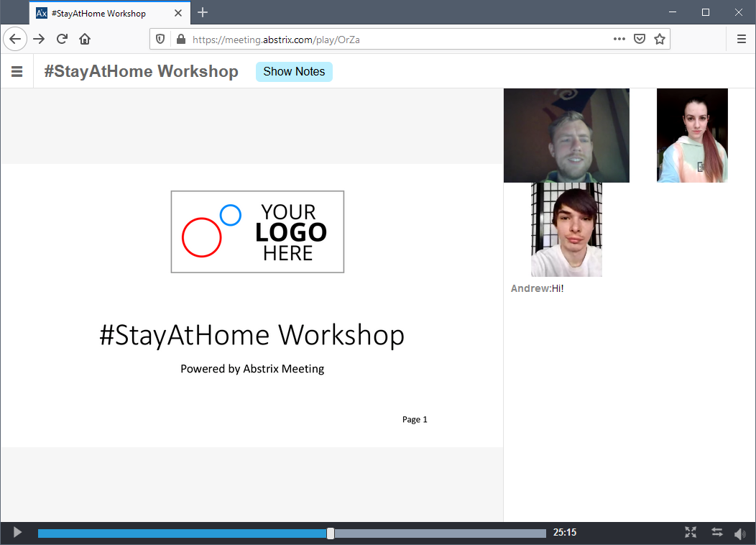The height and width of the screenshot is (545, 756).
Task: Open the playback sidebar hamburger menu
Action: [x=17, y=71]
